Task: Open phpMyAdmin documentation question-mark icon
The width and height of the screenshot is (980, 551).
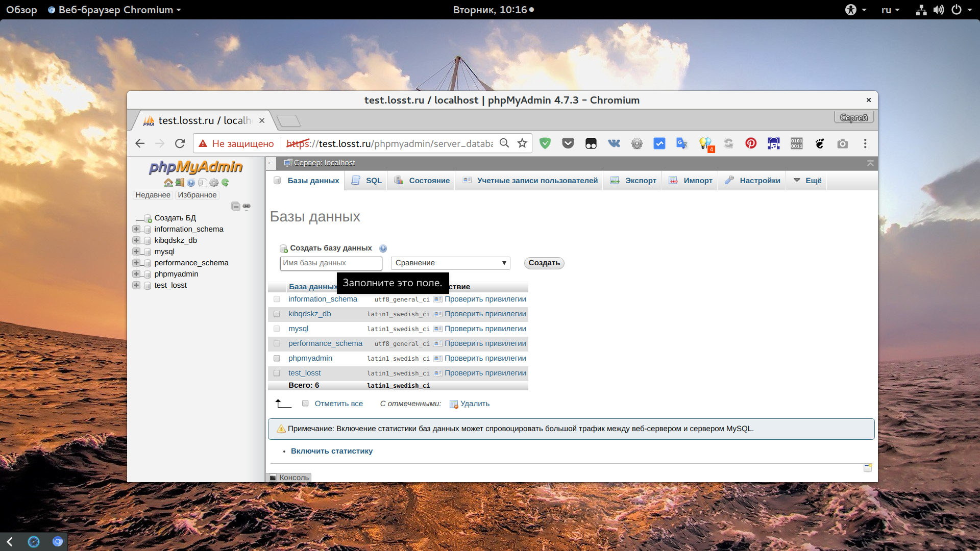Action: [191, 183]
